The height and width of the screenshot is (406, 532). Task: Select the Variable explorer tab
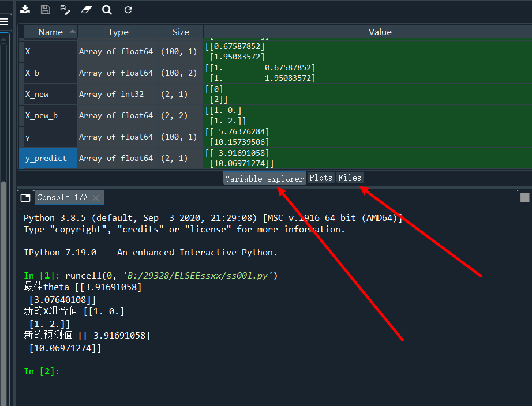[x=264, y=178]
